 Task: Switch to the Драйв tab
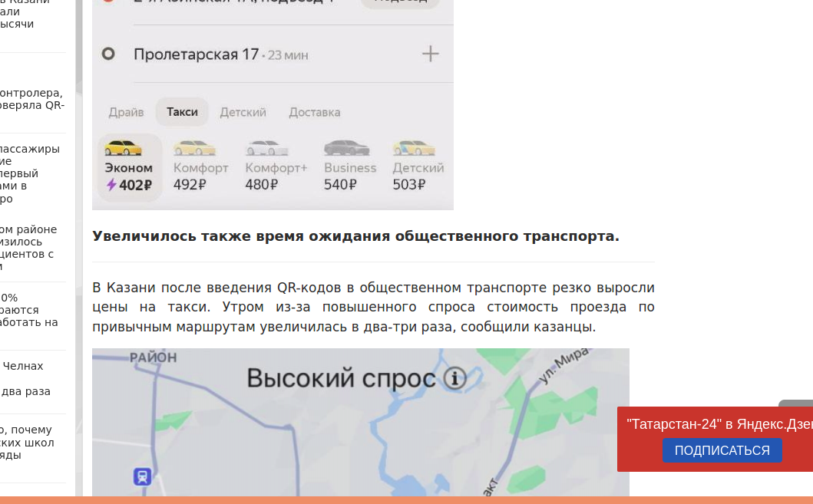[127, 112]
